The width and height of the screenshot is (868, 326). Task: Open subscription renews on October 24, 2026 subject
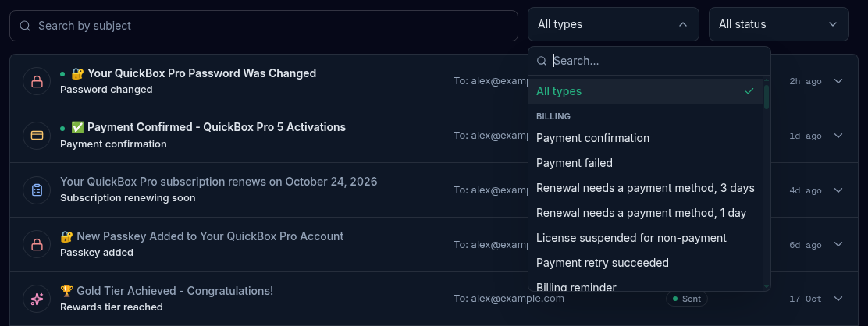(219, 182)
